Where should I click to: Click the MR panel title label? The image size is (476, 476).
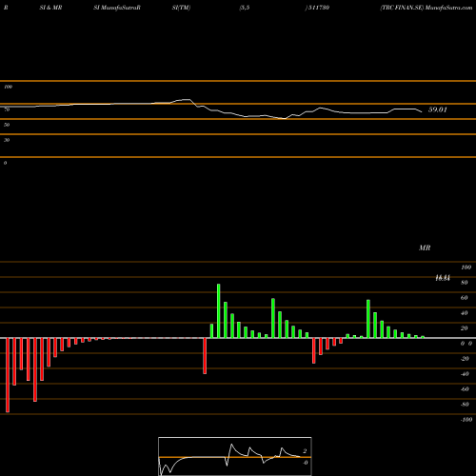click(x=425, y=248)
